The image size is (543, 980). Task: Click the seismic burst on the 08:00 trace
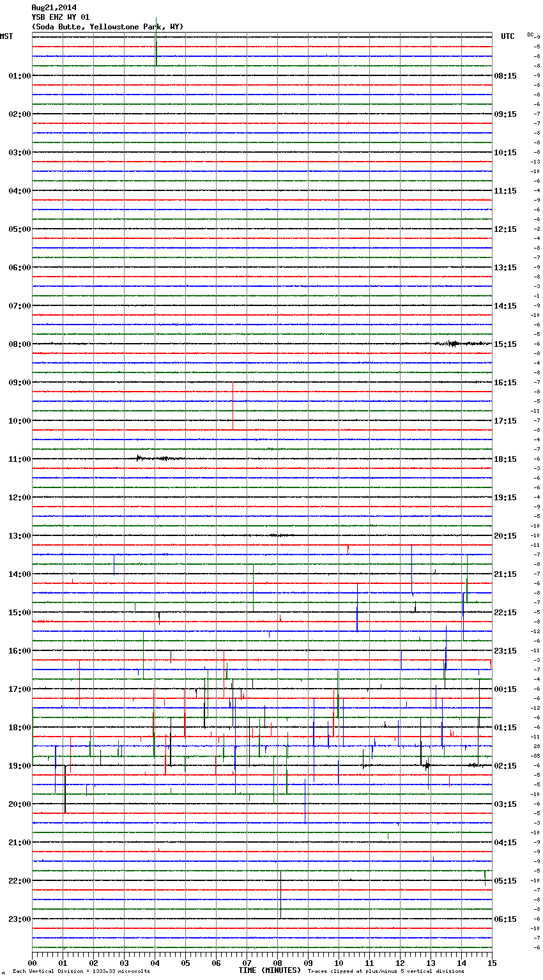pyautogui.click(x=453, y=344)
